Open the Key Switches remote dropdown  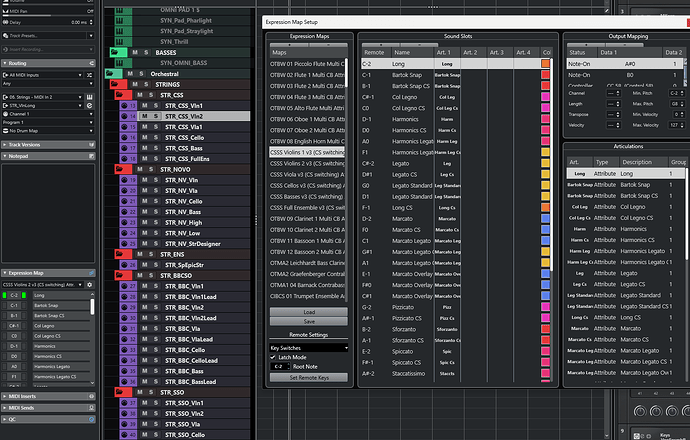[308, 348]
